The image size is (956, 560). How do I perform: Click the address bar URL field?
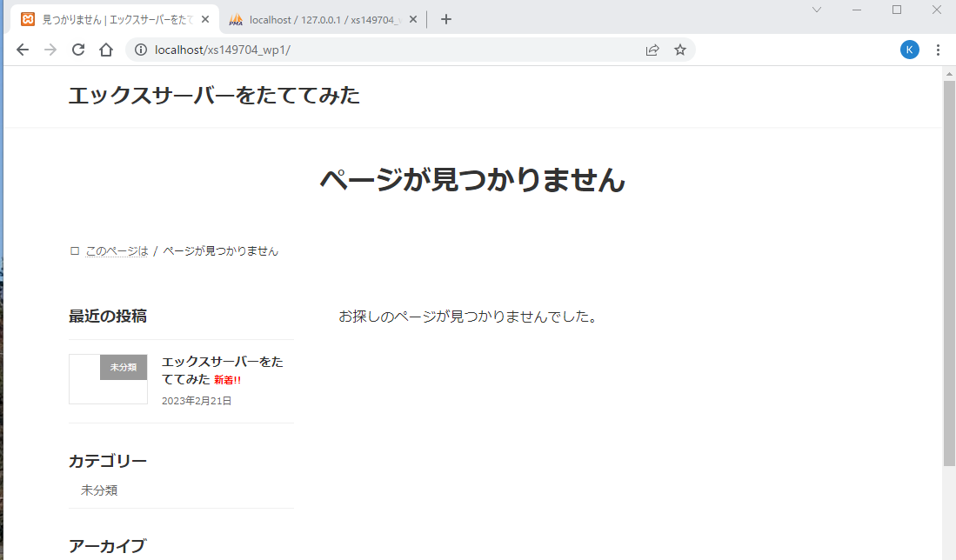click(391, 50)
